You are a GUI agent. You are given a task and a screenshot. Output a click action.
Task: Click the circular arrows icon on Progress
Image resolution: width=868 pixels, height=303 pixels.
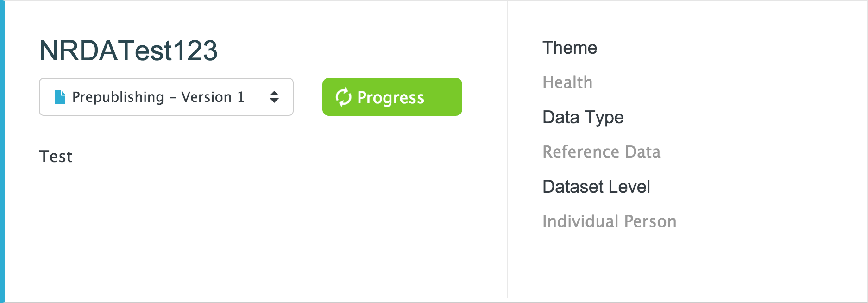pyautogui.click(x=343, y=97)
